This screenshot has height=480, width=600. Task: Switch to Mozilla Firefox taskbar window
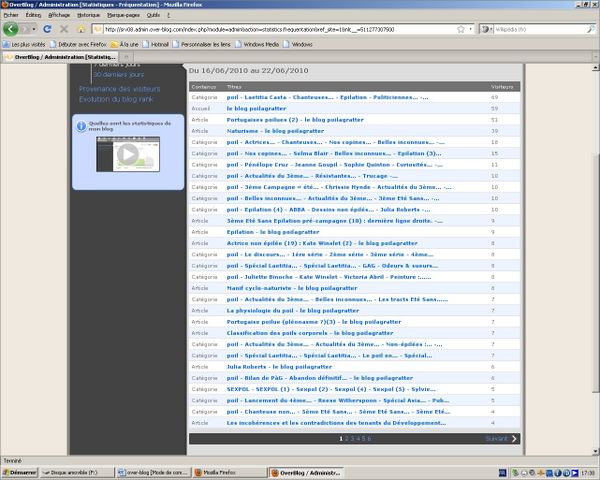click(x=229, y=473)
